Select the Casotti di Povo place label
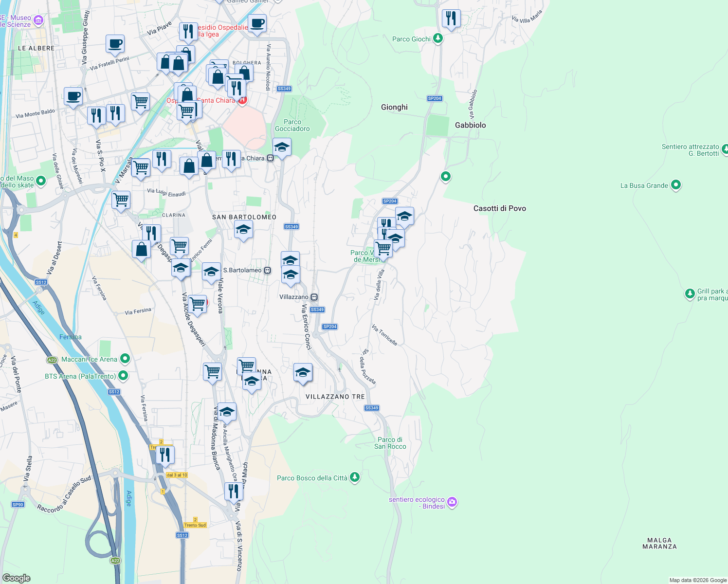 [x=499, y=208]
